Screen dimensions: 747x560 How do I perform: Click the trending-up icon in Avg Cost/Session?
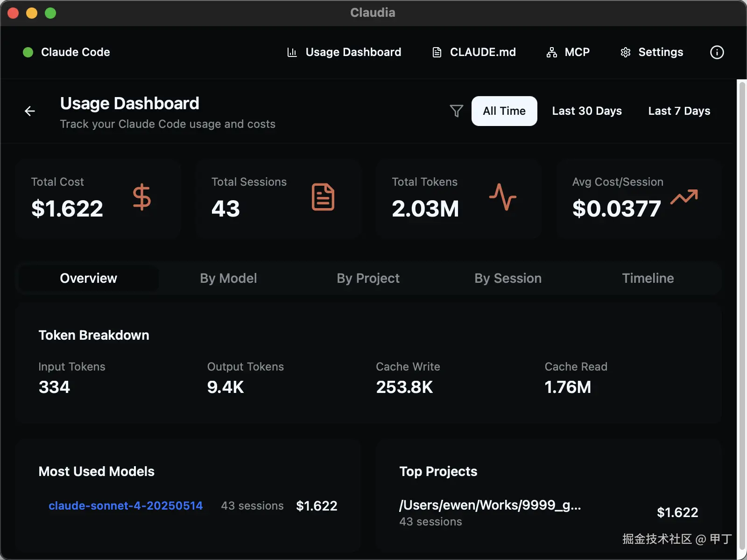684,197
